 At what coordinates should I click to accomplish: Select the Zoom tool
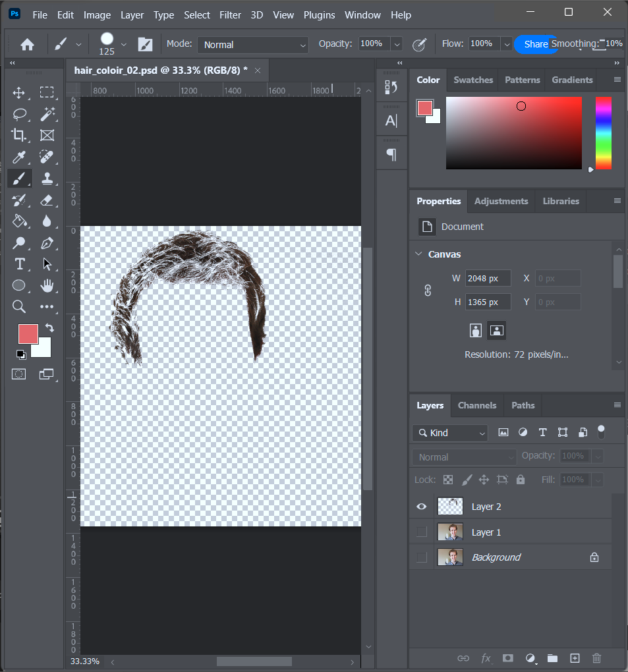(x=19, y=306)
